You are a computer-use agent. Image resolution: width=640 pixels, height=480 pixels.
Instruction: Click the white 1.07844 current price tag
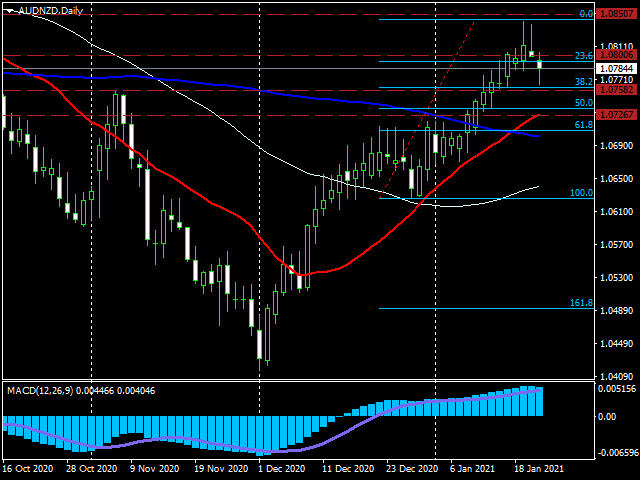(616, 68)
